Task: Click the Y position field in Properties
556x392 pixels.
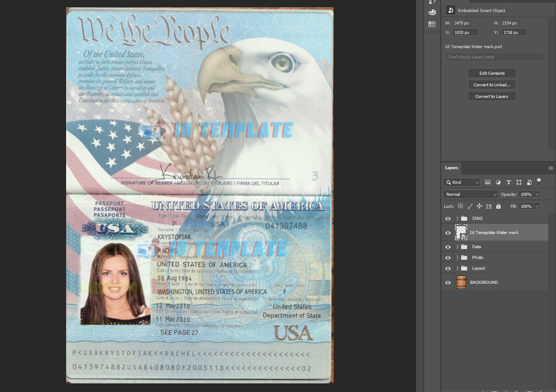Action: tap(514, 32)
